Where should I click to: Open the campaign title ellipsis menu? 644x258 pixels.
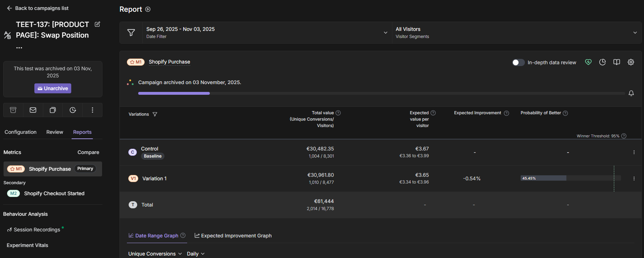(19, 48)
